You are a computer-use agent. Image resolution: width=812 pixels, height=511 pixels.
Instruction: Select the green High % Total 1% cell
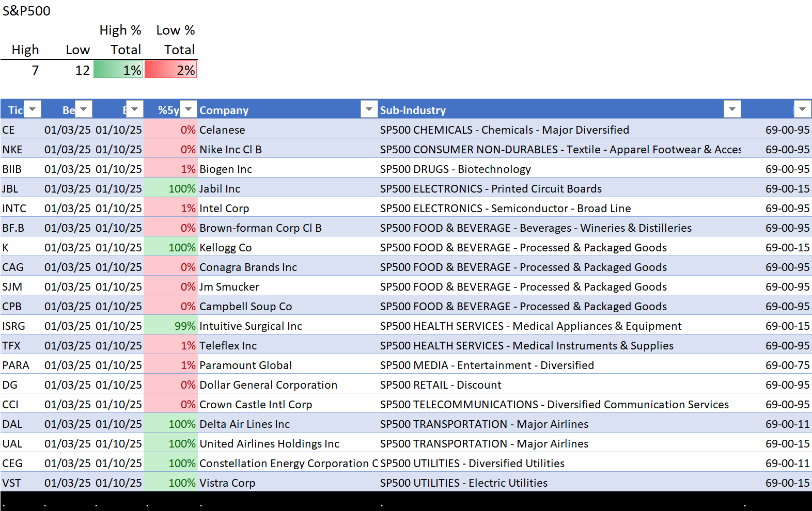(118, 70)
